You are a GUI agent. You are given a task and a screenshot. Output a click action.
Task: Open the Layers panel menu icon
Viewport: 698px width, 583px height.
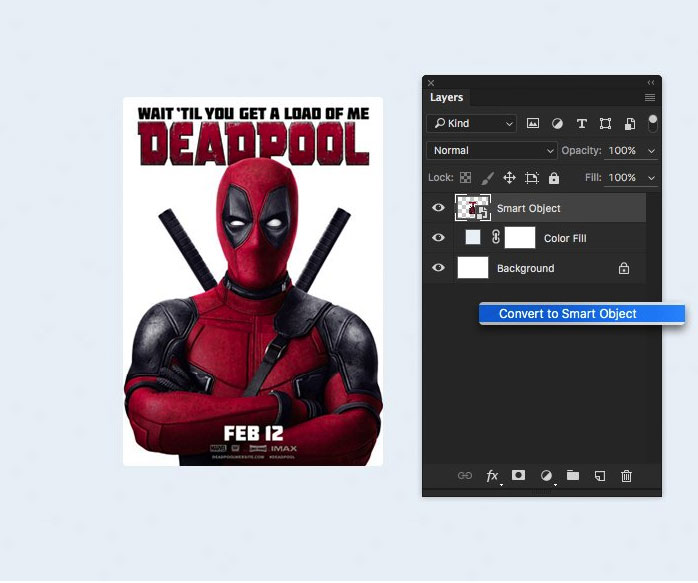pos(650,97)
